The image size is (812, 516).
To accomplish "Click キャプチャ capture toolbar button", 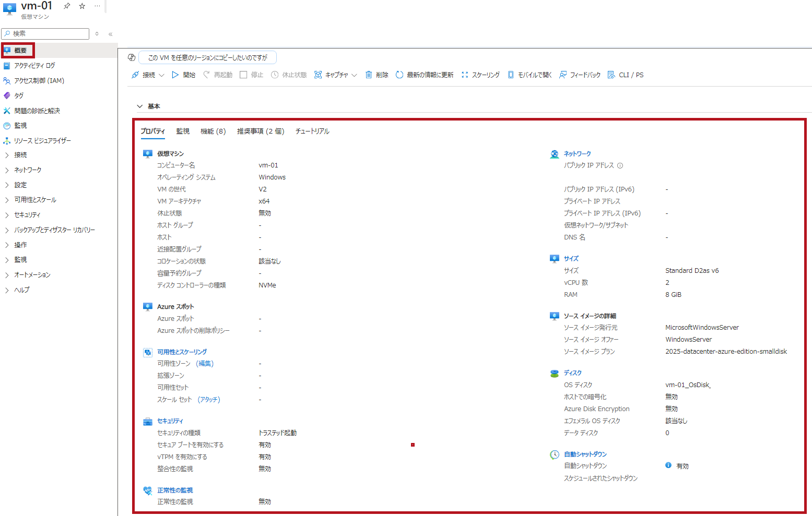I will (331, 75).
